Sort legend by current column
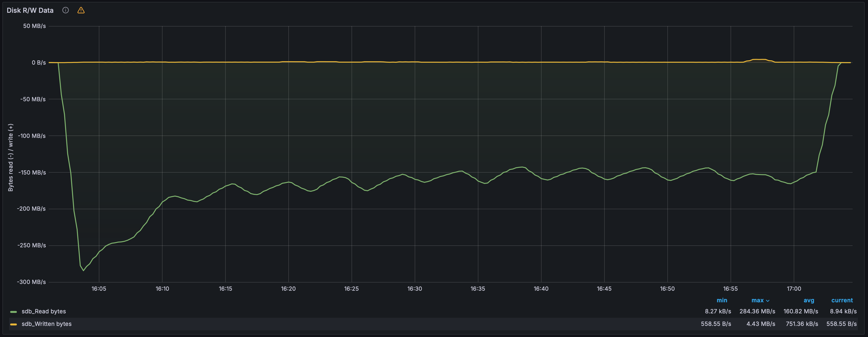 pyautogui.click(x=842, y=300)
